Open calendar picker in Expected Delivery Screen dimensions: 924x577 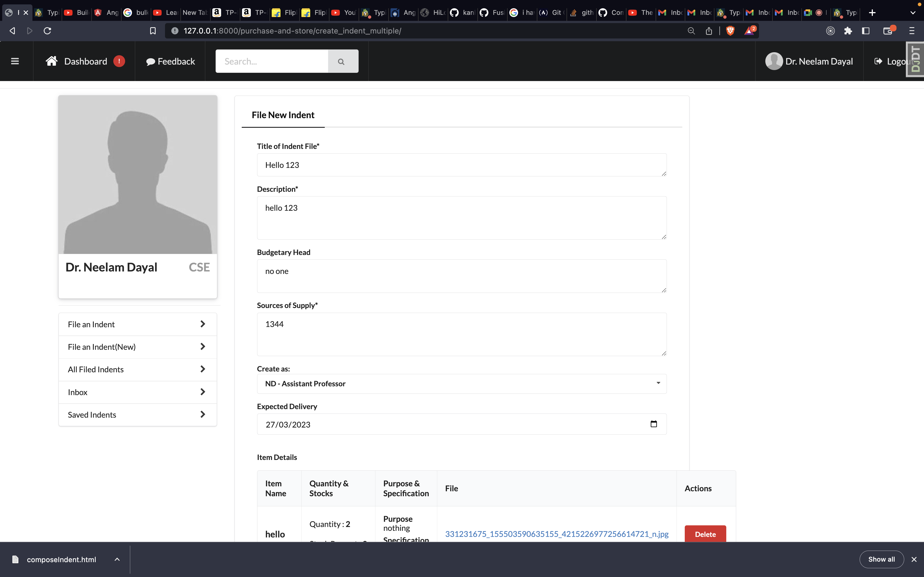coord(653,424)
